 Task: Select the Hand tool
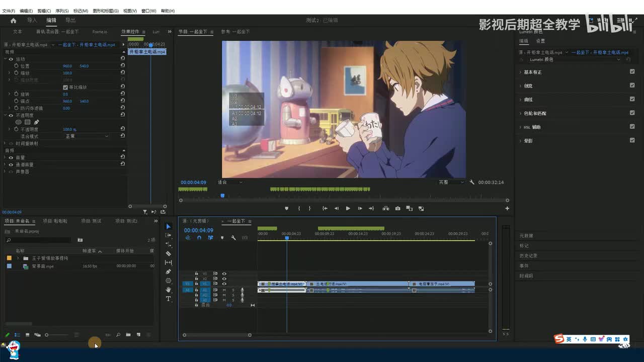point(169,290)
